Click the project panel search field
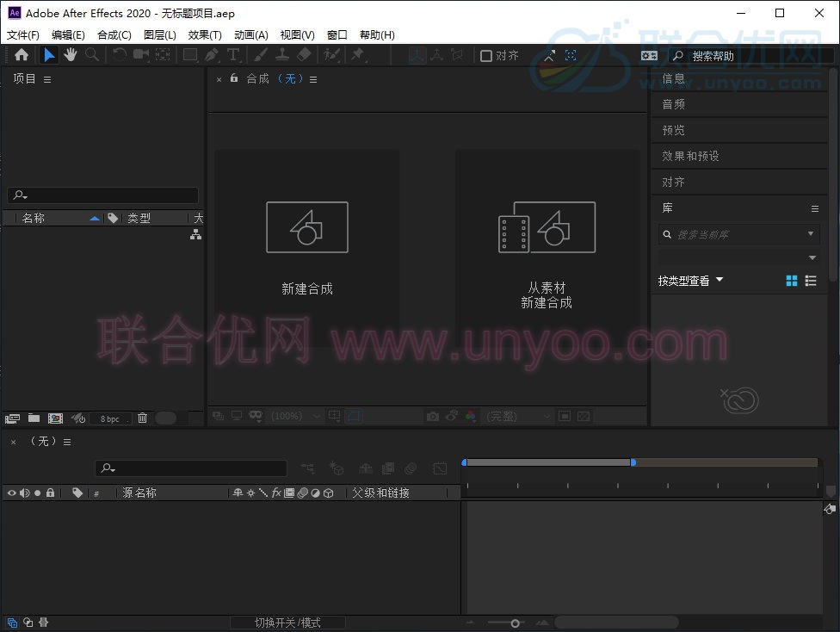Viewport: 840px width, 632px height. 103,195
